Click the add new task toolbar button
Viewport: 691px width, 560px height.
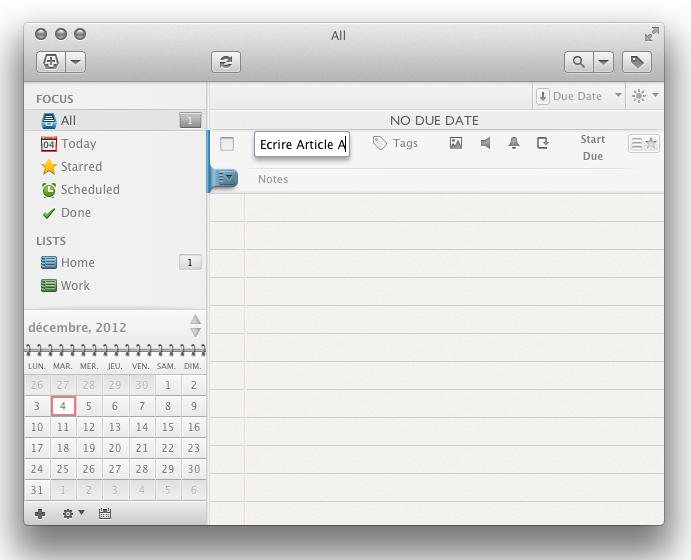(x=50, y=62)
